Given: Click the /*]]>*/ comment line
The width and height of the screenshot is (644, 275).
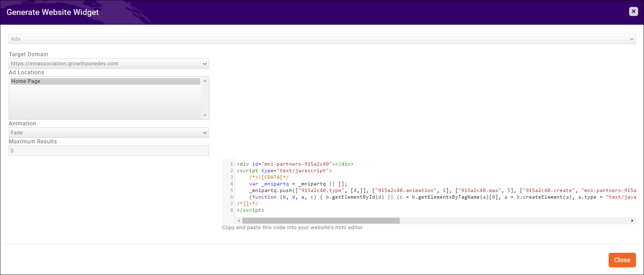Looking at the screenshot, I should [247, 203].
